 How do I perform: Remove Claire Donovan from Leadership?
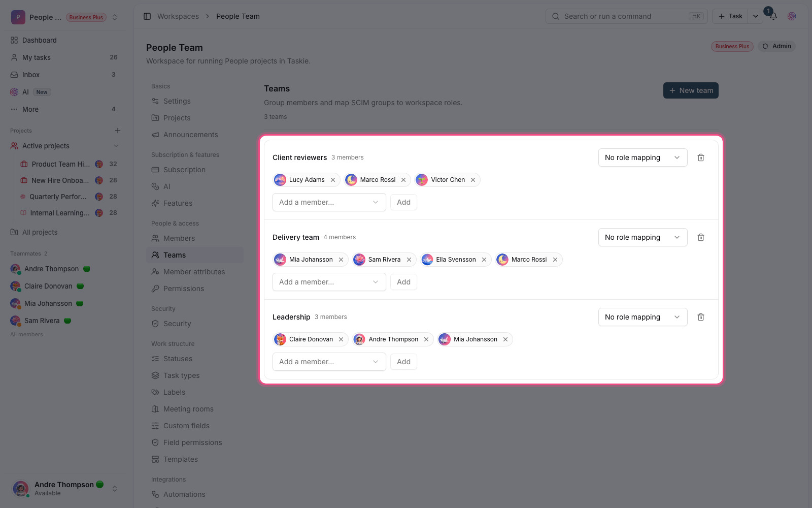click(341, 339)
